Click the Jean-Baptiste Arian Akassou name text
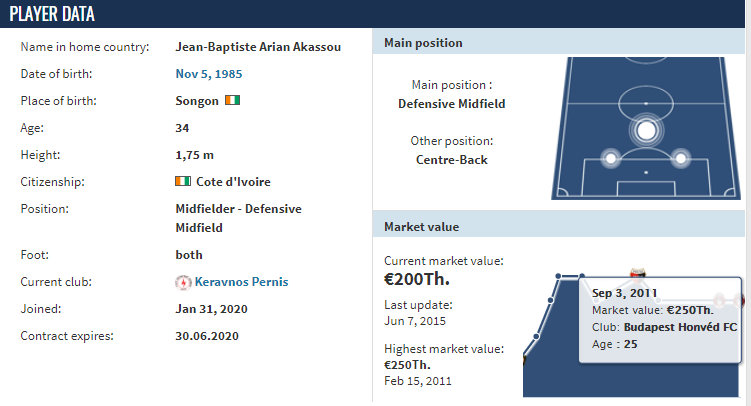 click(x=258, y=47)
